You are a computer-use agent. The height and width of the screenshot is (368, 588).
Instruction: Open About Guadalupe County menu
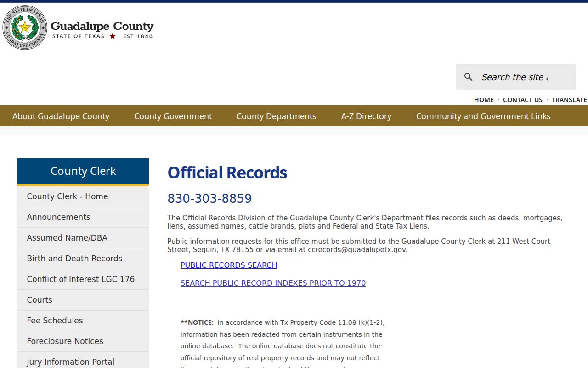61,116
